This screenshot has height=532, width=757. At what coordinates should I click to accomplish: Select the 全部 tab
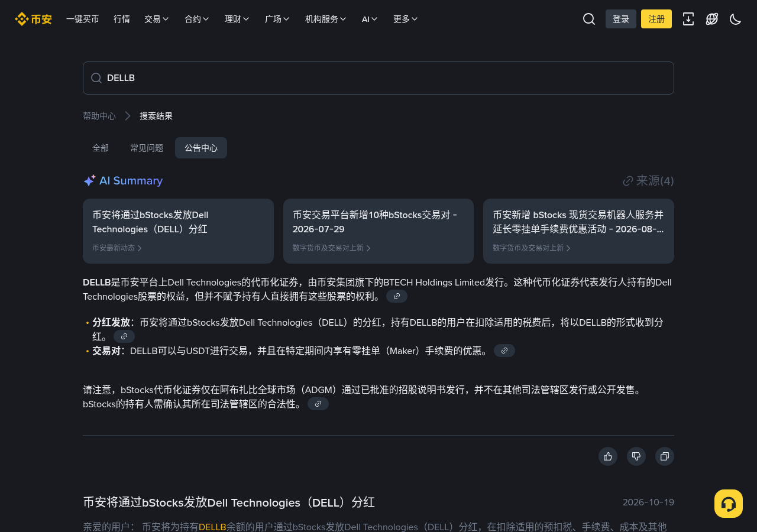tap(101, 148)
